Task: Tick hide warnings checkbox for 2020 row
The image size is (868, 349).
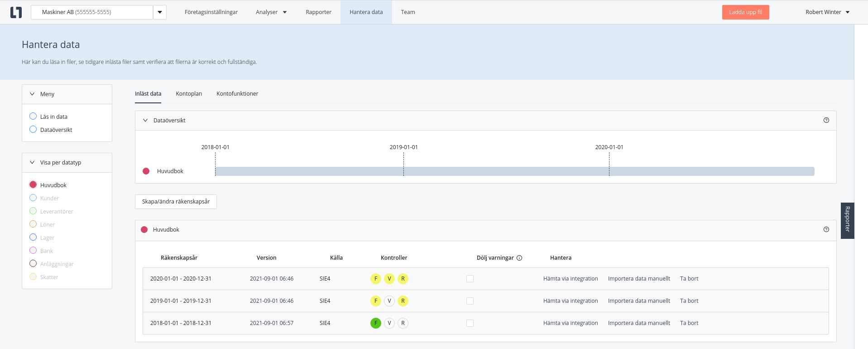Action: pyautogui.click(x=470, y=279)
